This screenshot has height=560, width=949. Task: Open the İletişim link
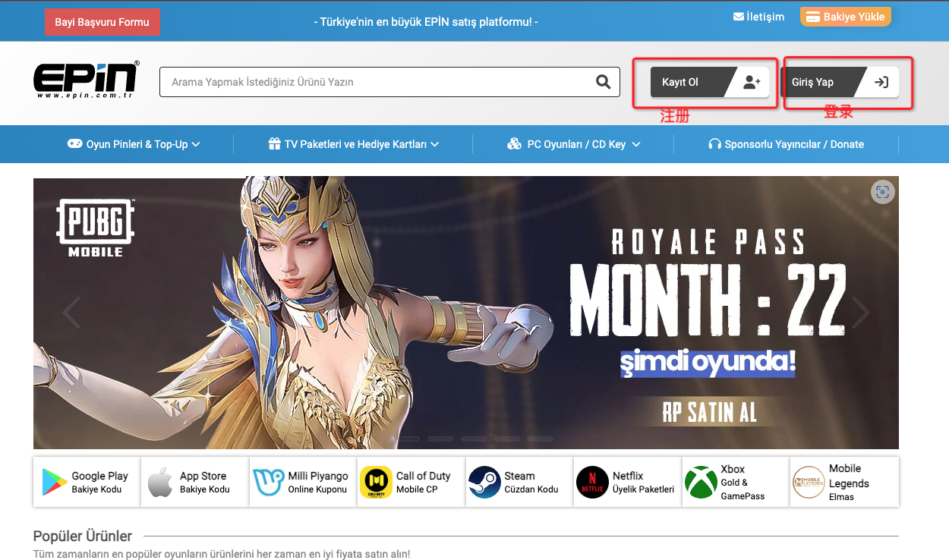(758, 17)
